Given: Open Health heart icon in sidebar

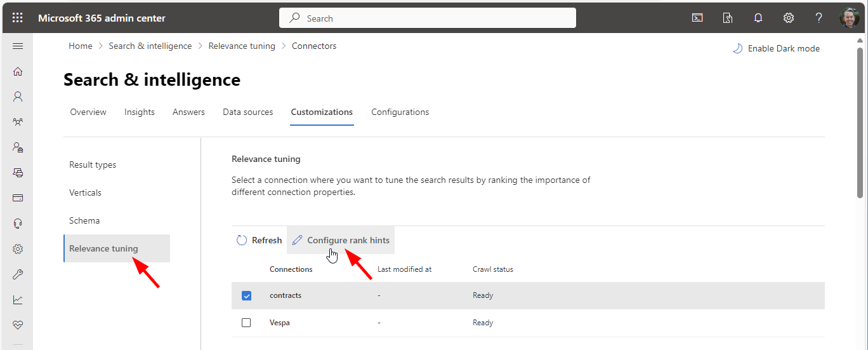Looking at the screenshot, I should [18, 325].
